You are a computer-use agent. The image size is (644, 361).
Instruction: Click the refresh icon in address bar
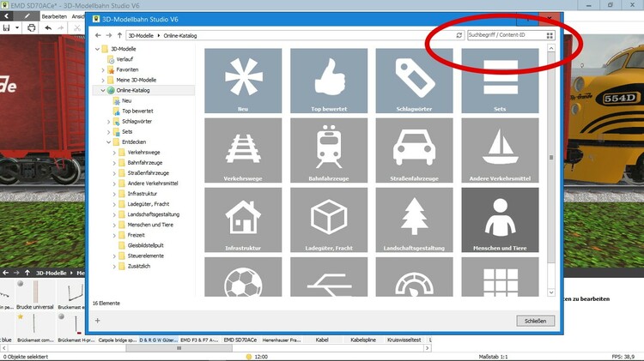459,36
